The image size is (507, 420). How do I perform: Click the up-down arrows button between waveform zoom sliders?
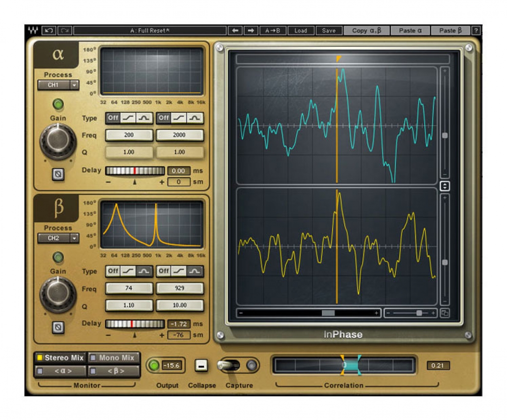[x=444, y=186]
